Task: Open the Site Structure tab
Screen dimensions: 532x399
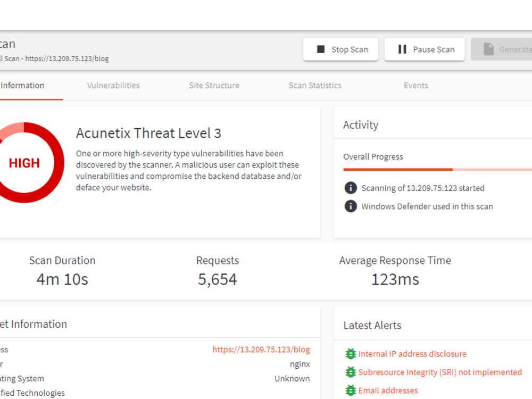Action: tap(214, 86)
